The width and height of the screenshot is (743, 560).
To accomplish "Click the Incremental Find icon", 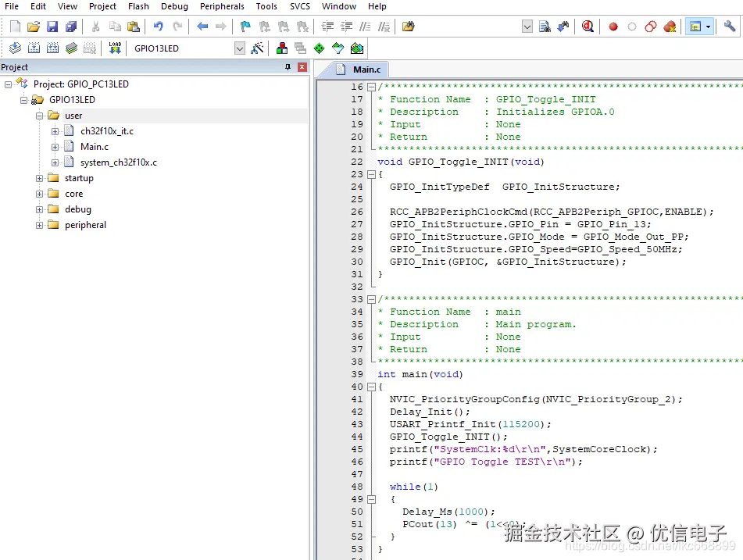I will coord(563,27).
